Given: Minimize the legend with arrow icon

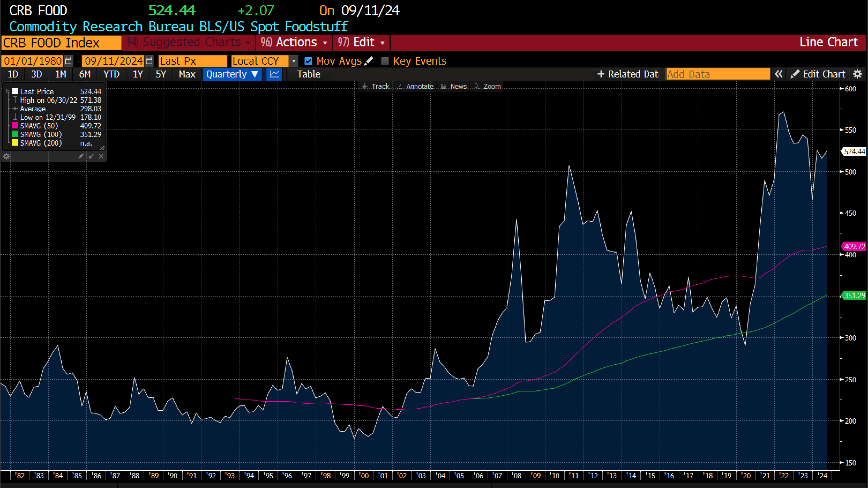Looking at the screenshot, I should tap(91, 156).
